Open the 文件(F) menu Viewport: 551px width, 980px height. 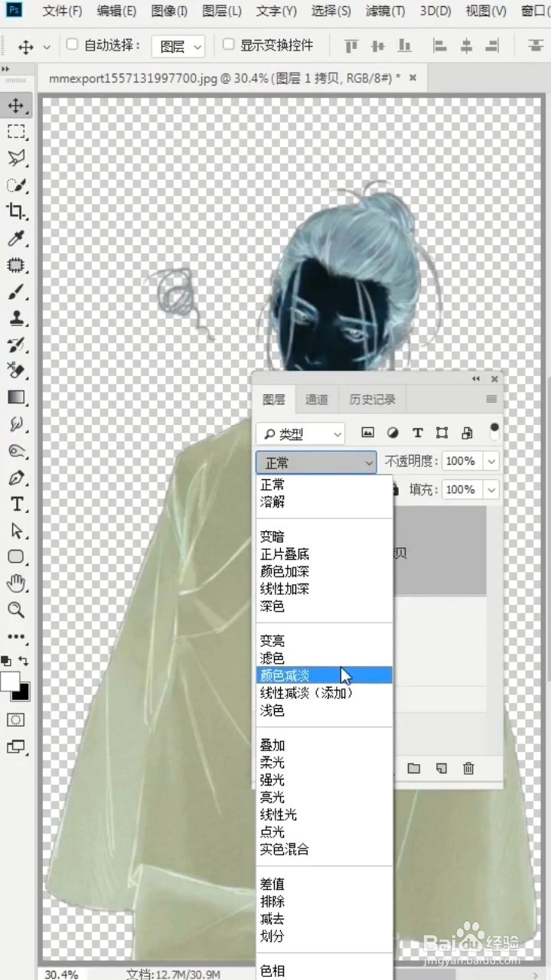[63, 11]
